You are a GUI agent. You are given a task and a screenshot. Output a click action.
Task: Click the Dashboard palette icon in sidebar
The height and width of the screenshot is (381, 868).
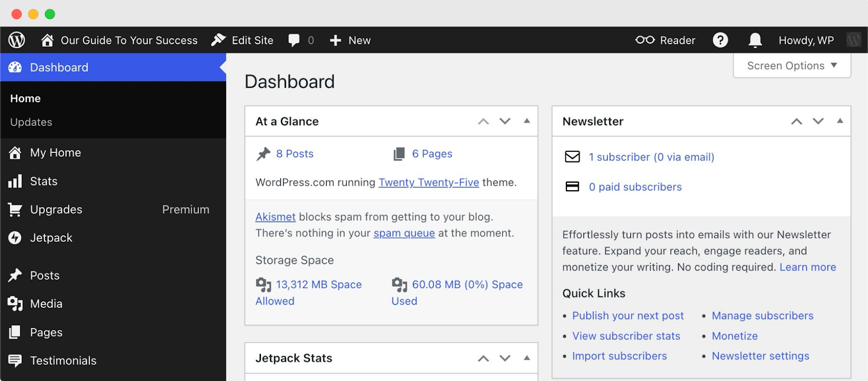[x=15, y=67]
